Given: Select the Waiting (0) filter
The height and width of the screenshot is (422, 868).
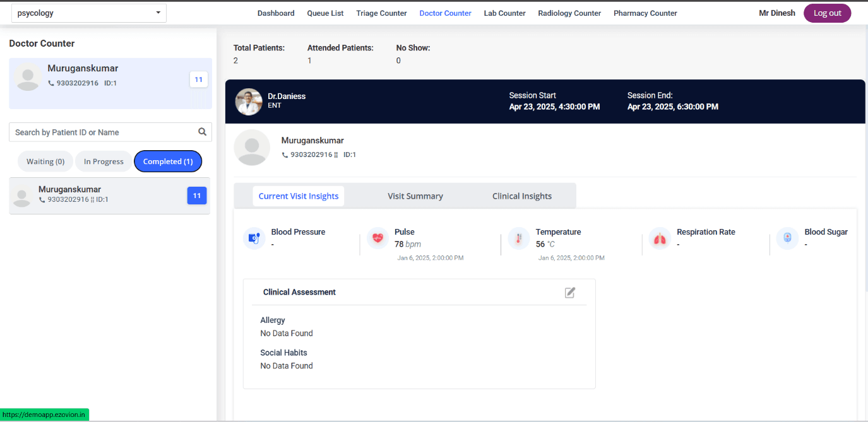Looking at the screenshot, I should pos(45,161).
